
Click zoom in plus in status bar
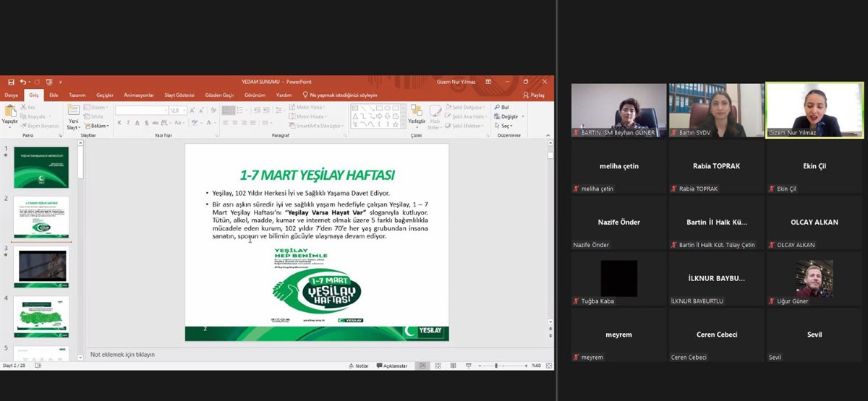point(527,366)
